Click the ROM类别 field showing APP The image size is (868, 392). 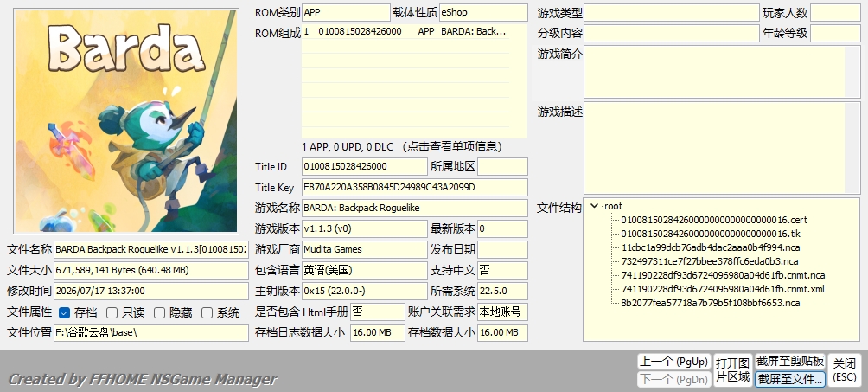[346, 12]
